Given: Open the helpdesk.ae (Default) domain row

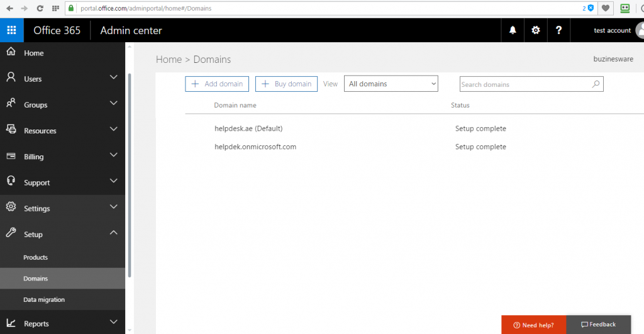Looking at the screenshot, I should coord(248,128).
